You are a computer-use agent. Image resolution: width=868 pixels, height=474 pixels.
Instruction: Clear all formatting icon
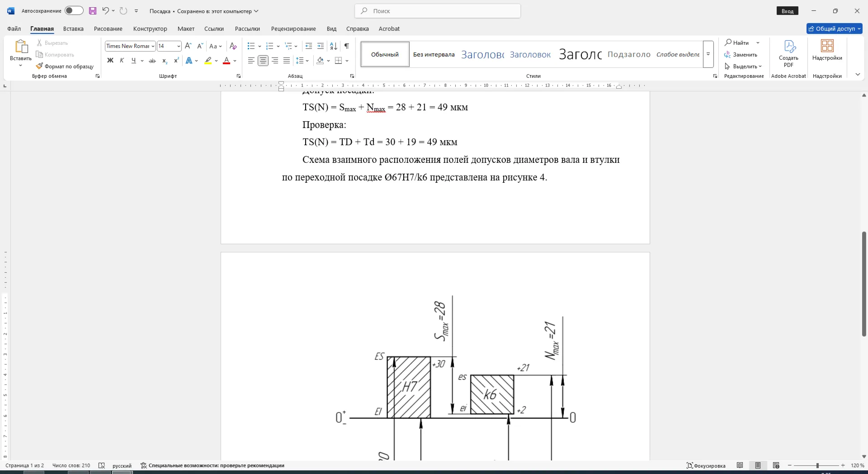233,46
